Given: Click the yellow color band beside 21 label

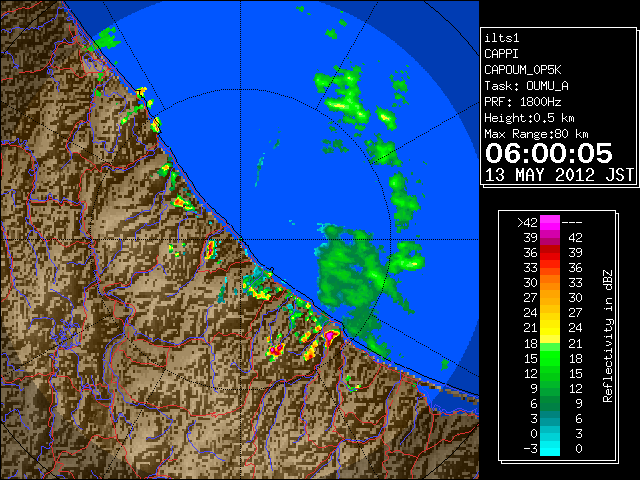Looking at the screenshot, I should [x=550, y=328].
